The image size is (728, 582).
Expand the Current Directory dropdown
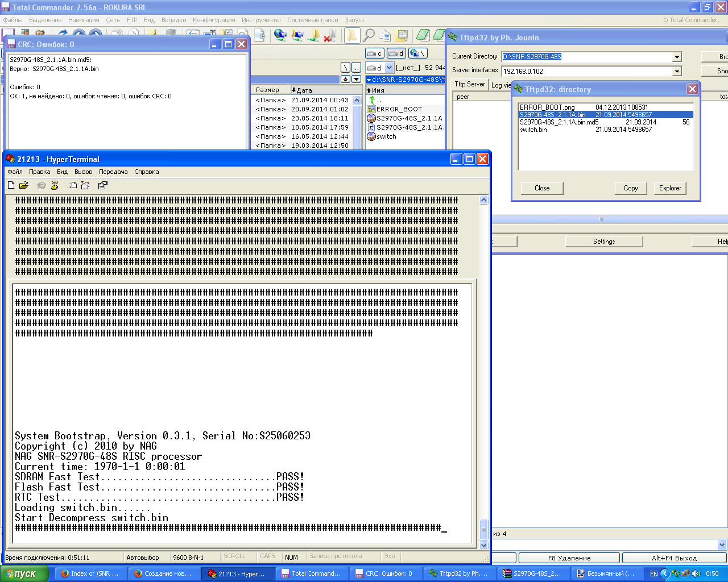point(677,57)
